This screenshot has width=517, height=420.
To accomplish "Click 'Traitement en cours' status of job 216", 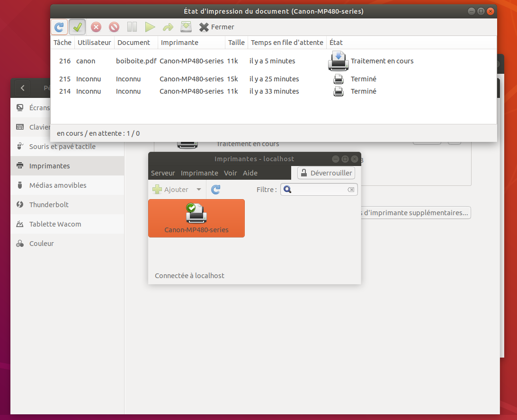I will coord(382,61).
